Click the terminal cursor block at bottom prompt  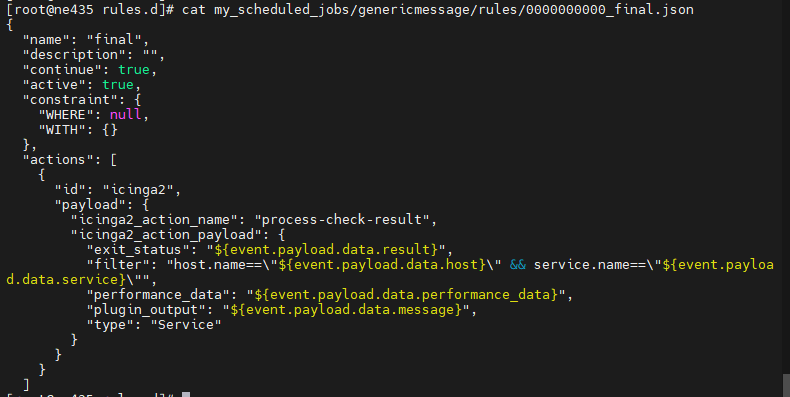point(186,394)
